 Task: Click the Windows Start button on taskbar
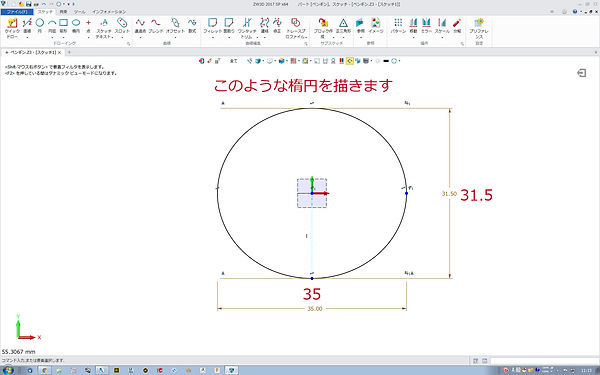8,370
